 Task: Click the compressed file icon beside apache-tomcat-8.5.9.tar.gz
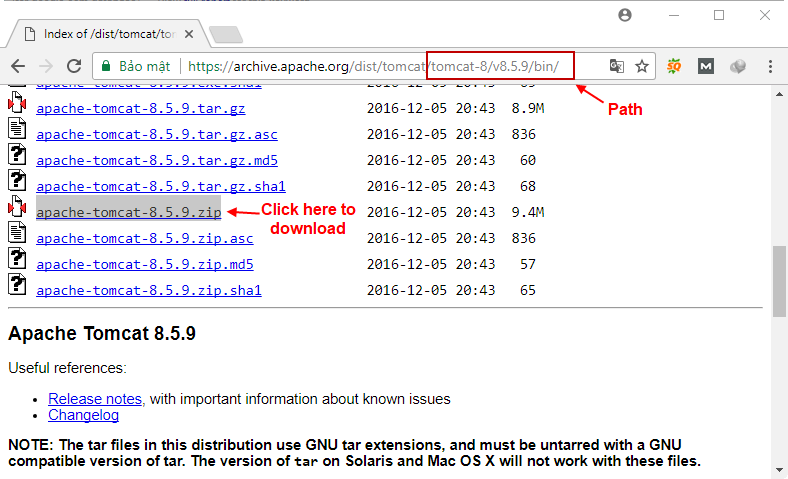point(17,103)
